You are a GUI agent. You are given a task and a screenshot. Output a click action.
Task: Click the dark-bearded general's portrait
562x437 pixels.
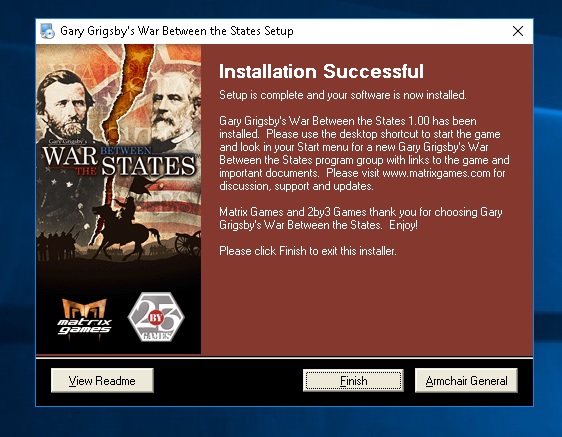tap(66, 105)
